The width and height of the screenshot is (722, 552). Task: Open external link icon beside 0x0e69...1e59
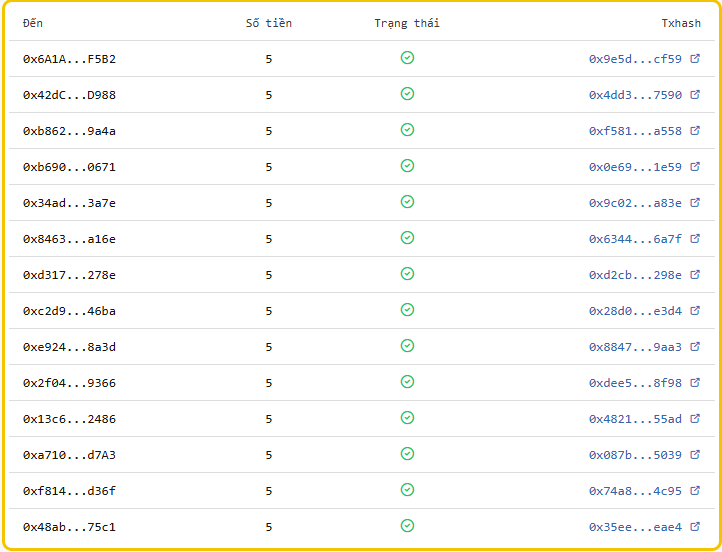click(695, 166)
